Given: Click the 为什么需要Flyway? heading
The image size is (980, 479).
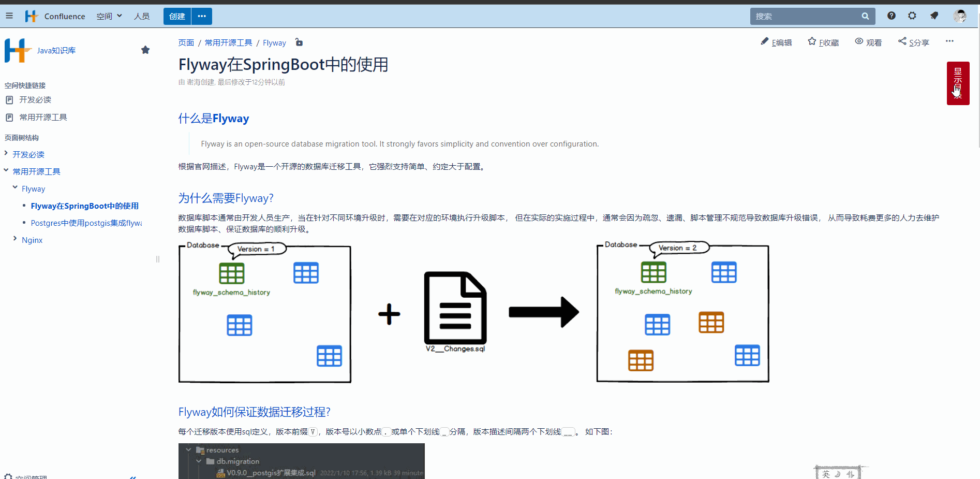Looking at the screenshot, I should pyautogui.click(x=226, y=198).
